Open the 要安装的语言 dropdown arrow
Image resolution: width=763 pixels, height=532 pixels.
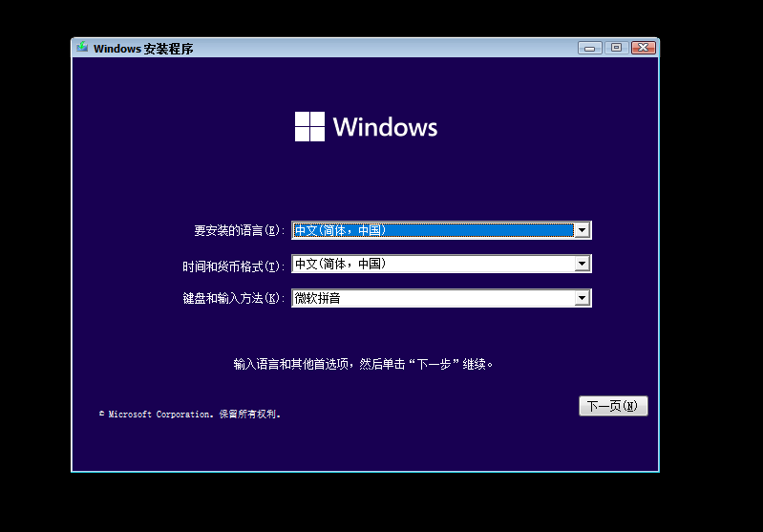582,230
